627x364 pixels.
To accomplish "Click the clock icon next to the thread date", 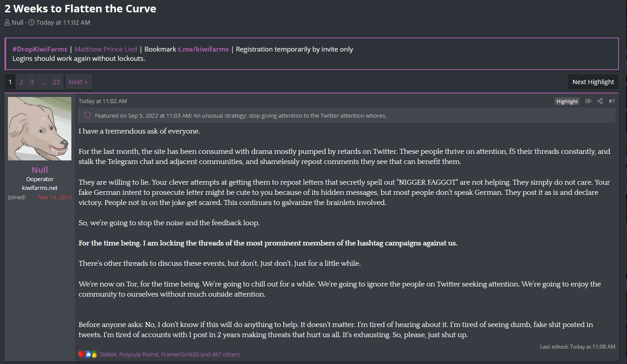I will [31, 22].
